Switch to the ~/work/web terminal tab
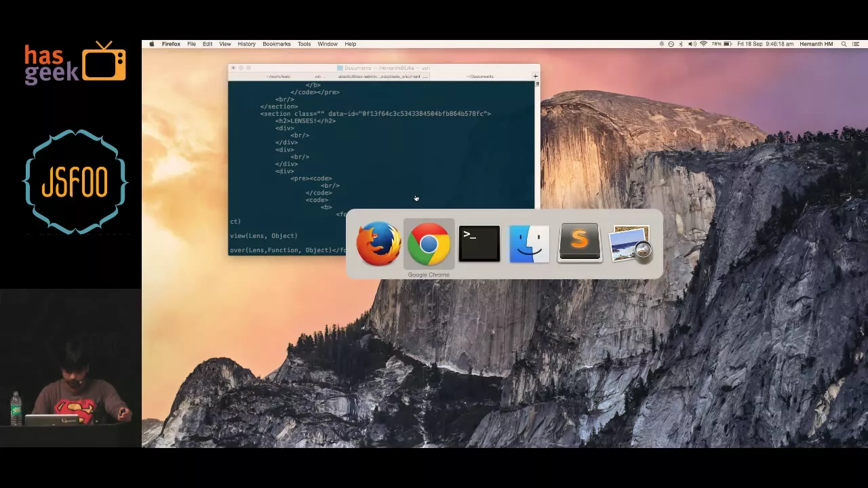This screenshot has width=868, height=488. pos(279,77)
